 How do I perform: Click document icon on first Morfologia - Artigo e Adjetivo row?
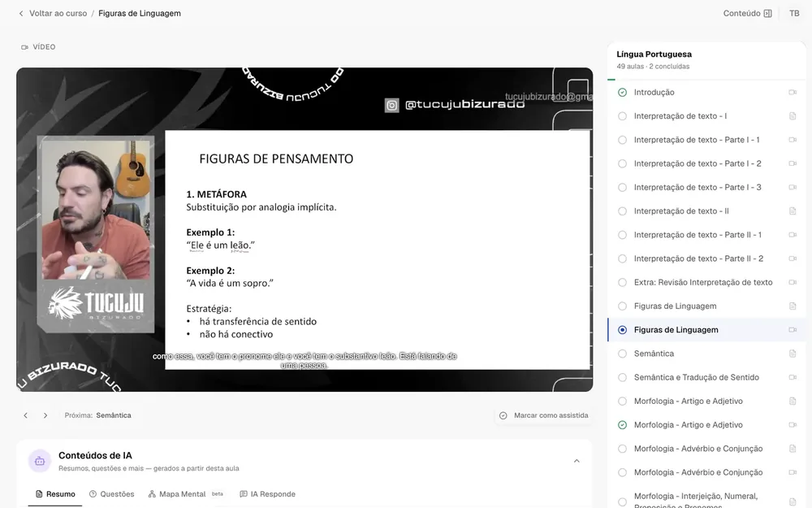pyautogui.click(x=793, y=402)
